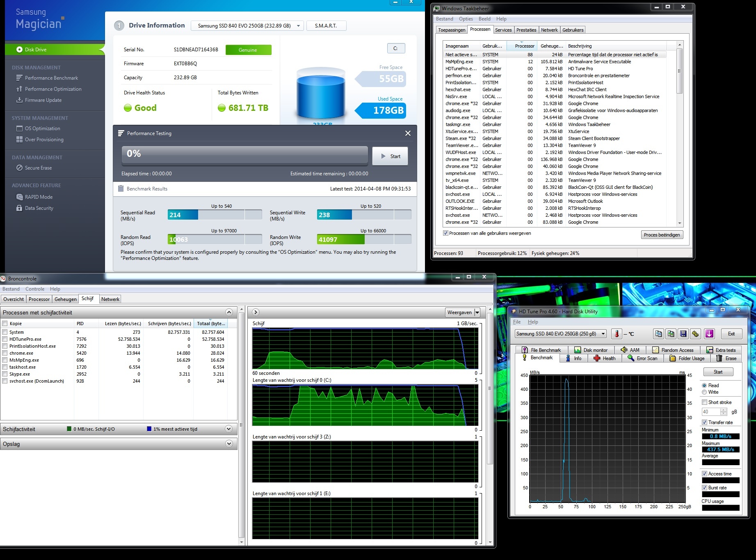Start the HD Tune benchmark
Screen dimensions: 756x560
[x=718, y=372]
